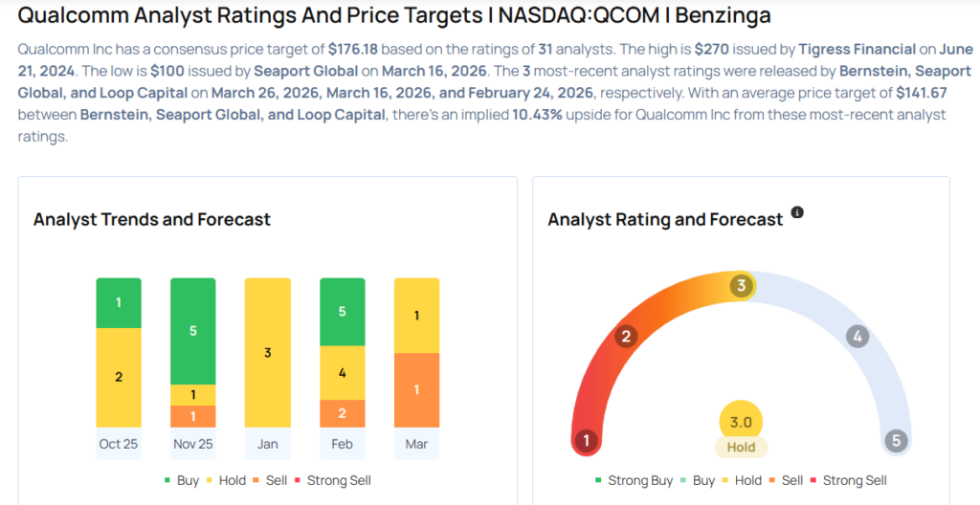Click yellow Hold segment of Oct 25 bar

point(119,377)
